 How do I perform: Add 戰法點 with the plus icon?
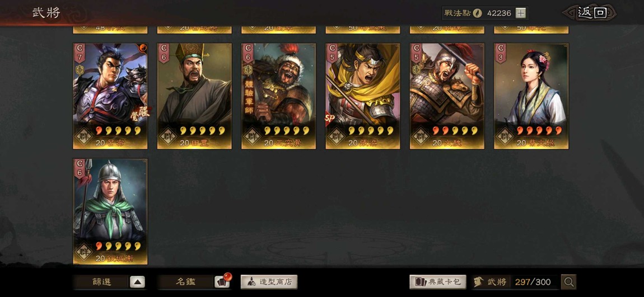click(520, 13)
